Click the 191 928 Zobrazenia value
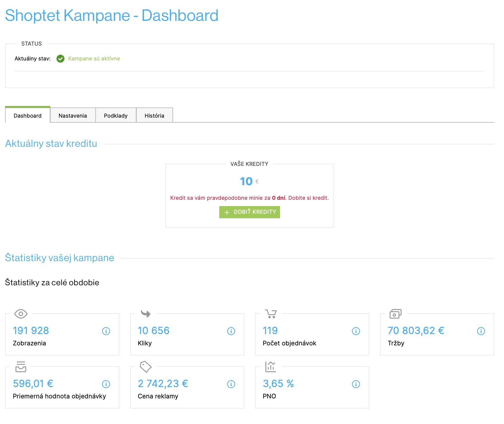The image size is (504, 424). point(31,331)
